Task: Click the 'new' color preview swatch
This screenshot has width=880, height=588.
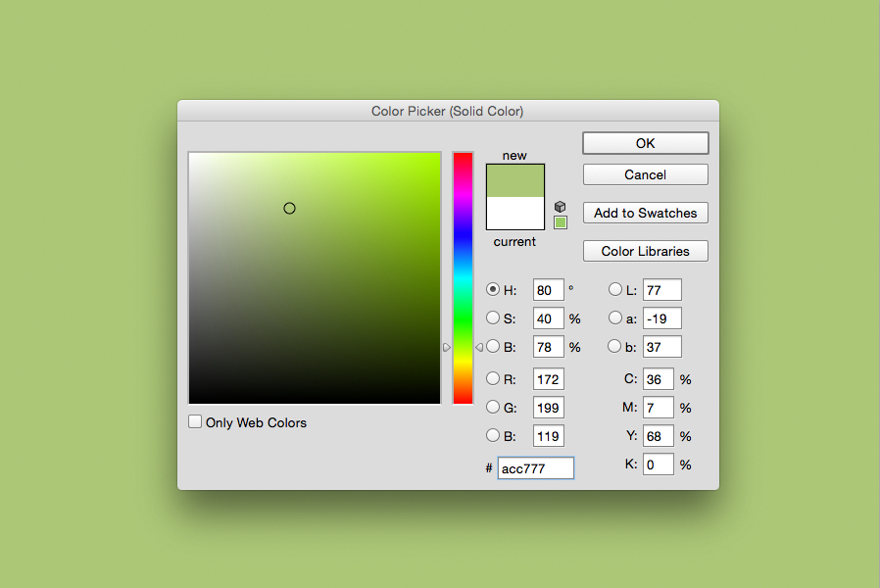Action: point(514,181)
